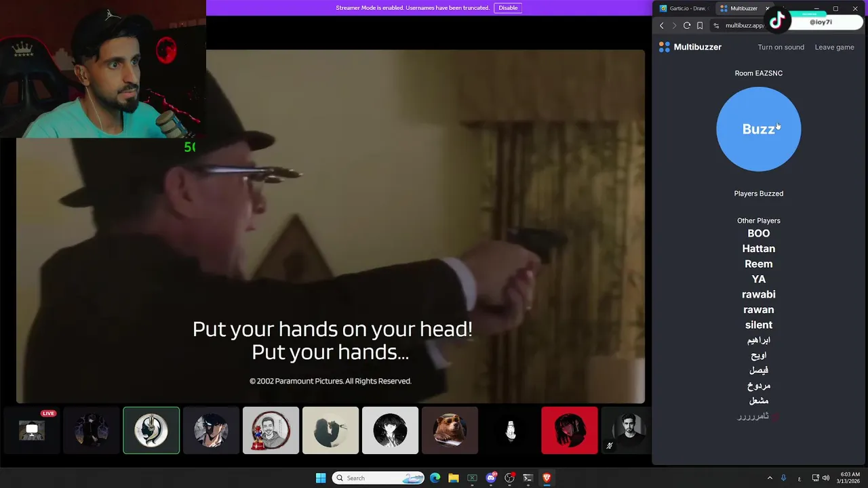This screenshot has height=488, width=868.
Task: Reload the Multibuzzer page
Action: (687, 26)
